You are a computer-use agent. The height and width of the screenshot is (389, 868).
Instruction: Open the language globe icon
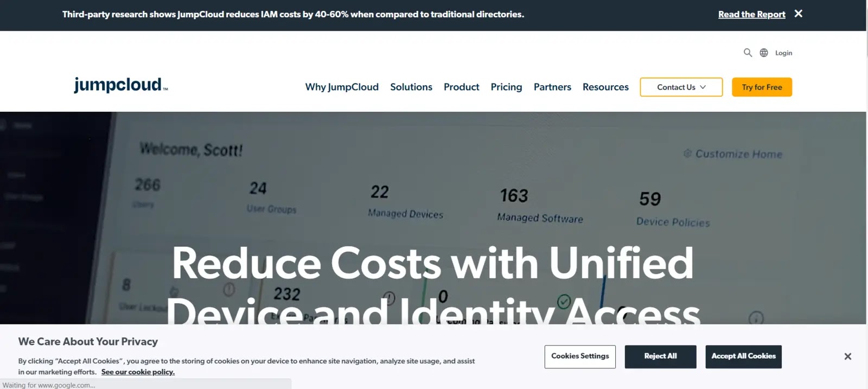coord(764,53)
